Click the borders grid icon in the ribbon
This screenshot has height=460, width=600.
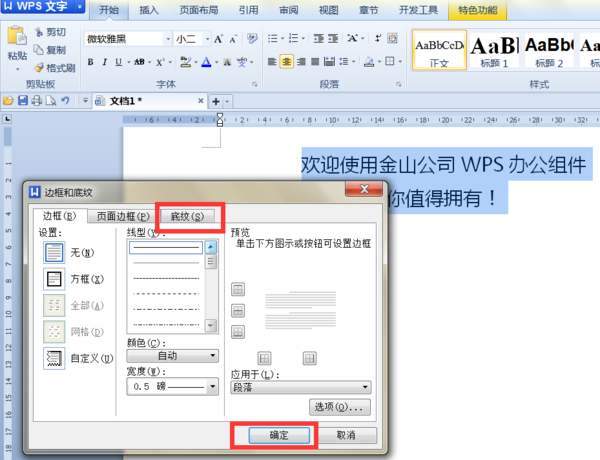click(390, 61)
